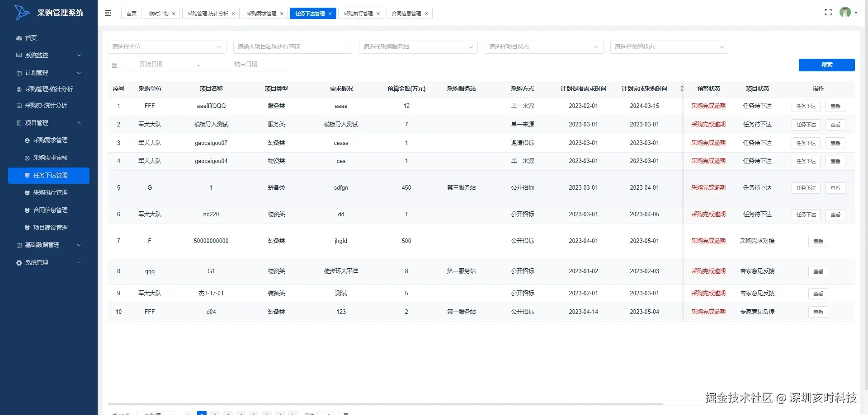The width and height of the screenshot is (868, 415).
Task: Click 任务下达 for project 模板导入测试
Action: 806,125
